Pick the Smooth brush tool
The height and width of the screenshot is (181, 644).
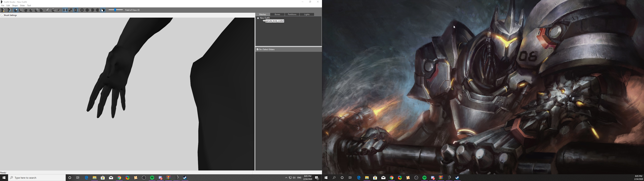pos(41,10)
